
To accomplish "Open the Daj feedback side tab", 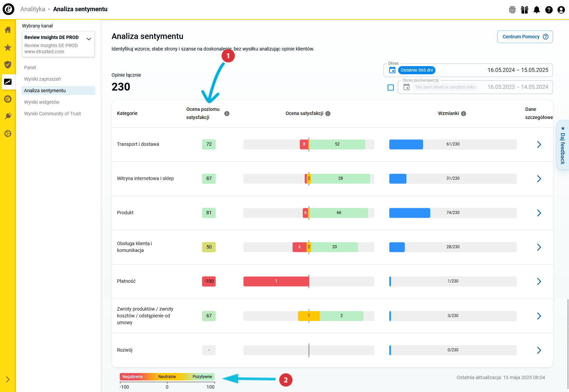I will point(563,145).
